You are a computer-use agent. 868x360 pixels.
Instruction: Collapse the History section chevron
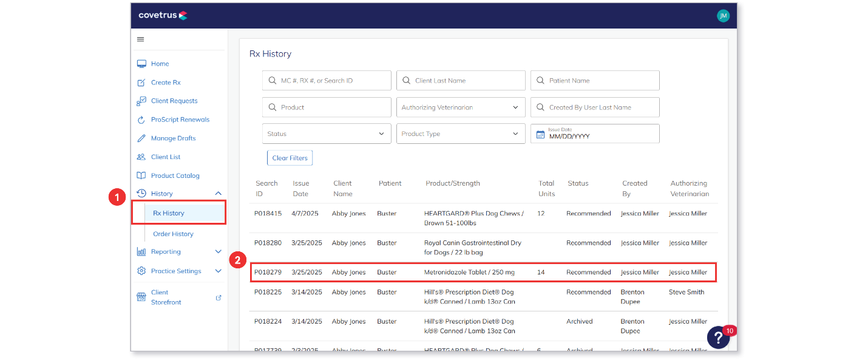click(x=219, y=194)
